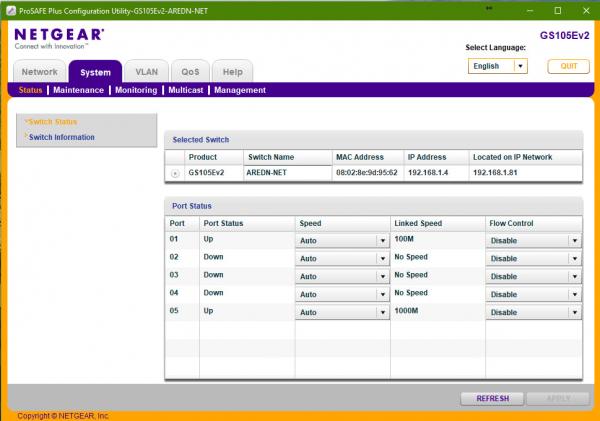Click the Port Status section title
Viewport: 600px width, 421px height.
[191, 206]
